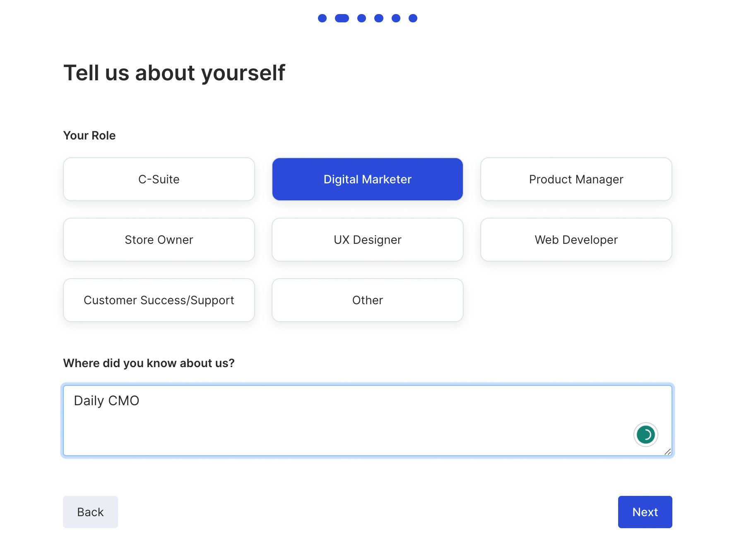Pick the Store Owner role
Screen dimensions: 756x553
tap(159, 240)
